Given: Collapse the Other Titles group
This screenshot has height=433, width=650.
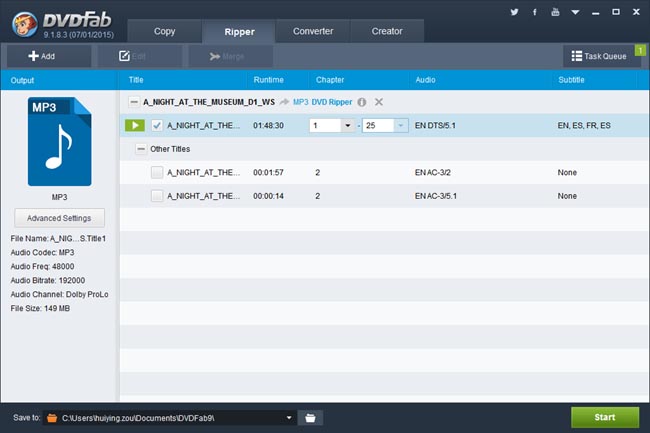Looking at the screenshot, I should point(141,149).
